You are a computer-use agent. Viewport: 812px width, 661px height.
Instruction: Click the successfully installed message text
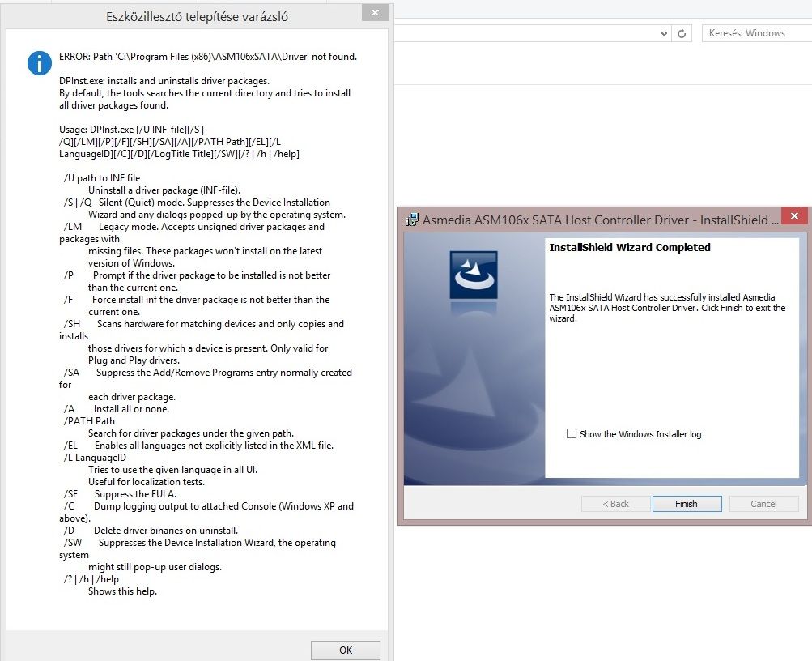click(667, 308)
